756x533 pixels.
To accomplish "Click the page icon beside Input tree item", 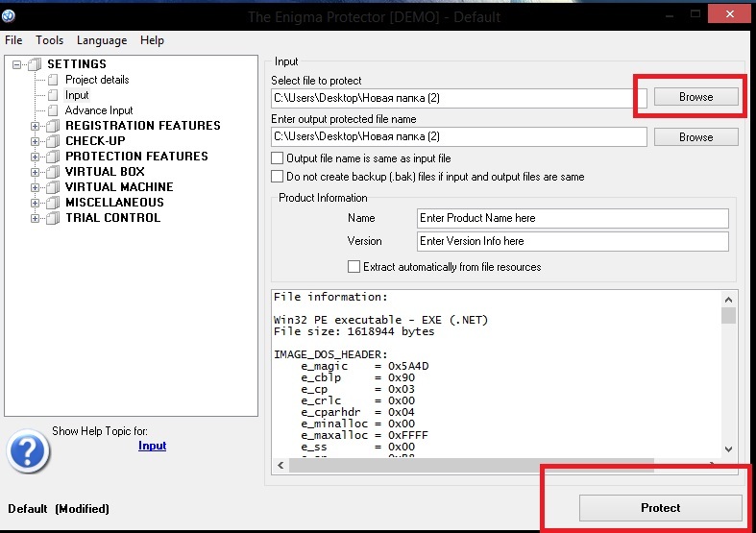I will [53, 95].
